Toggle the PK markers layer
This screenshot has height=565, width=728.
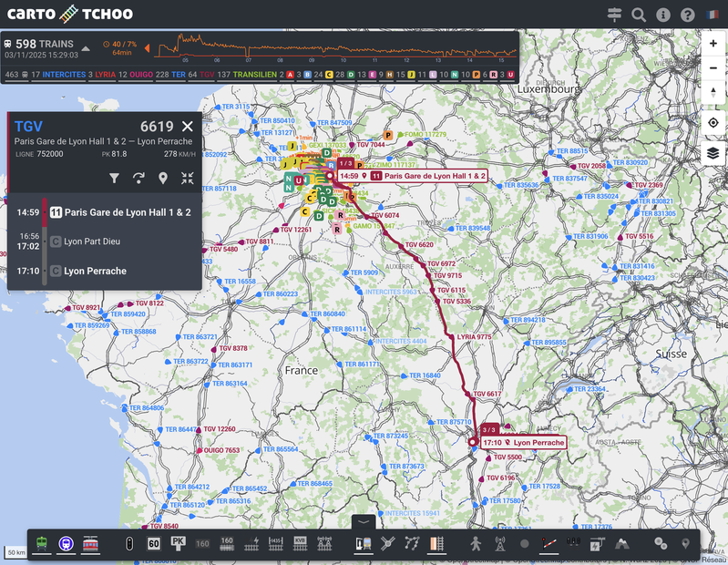(179, 543)
